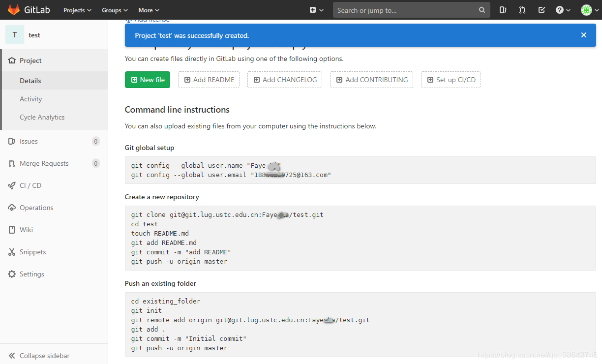
Task: Click the Snippets scissors icon
Action: pyautogui.click(x=12, y=252)
